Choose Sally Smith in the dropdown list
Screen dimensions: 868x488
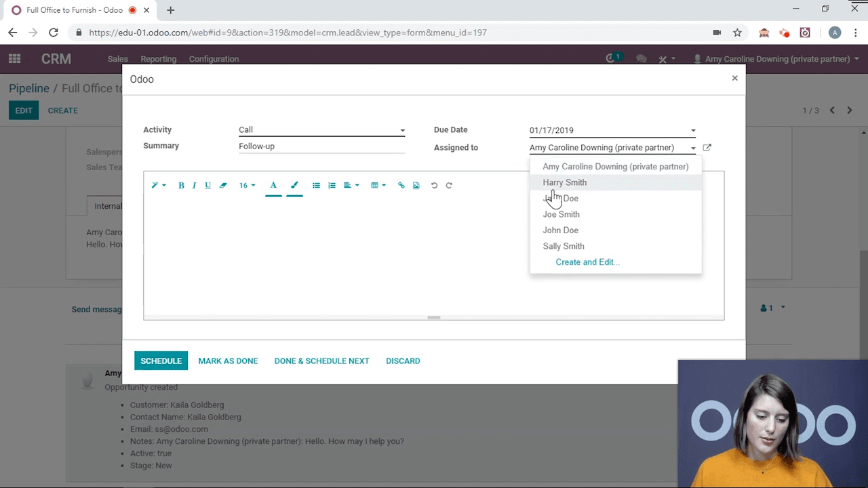point(563,246)
